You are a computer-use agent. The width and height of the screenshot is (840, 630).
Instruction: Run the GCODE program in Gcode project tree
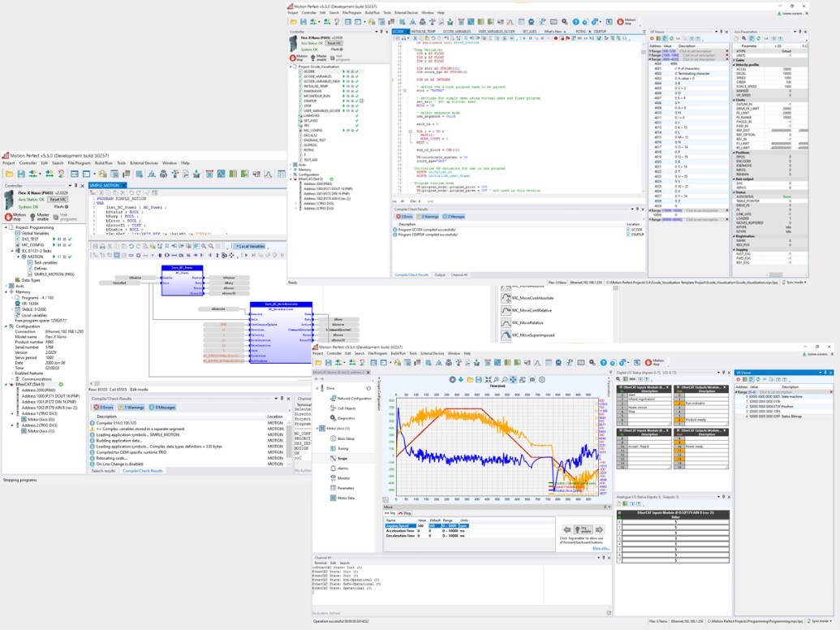[x=343, y=71]
